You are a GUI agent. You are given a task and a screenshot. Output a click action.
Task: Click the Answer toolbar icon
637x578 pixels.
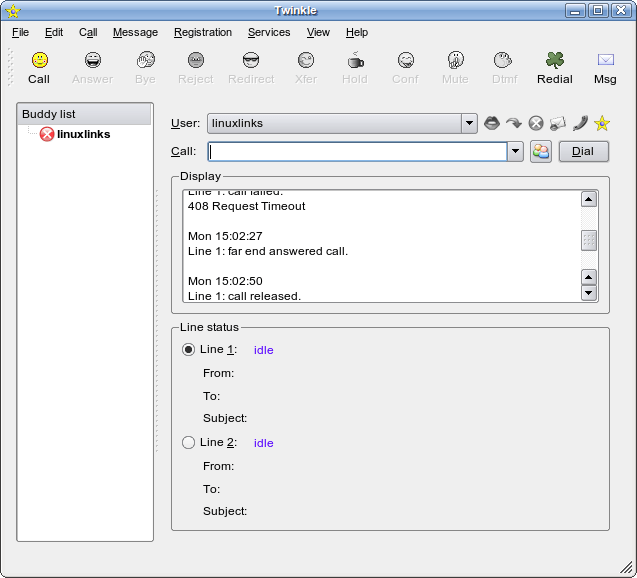(93, 60)
